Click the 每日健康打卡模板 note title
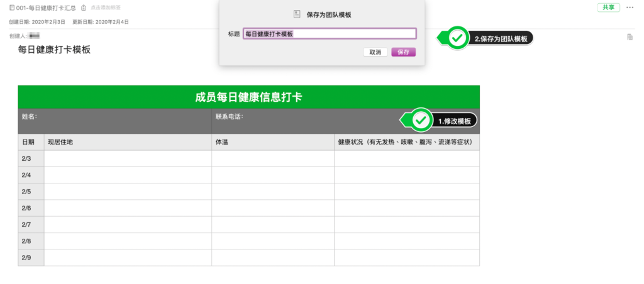The width and height of the screenshot is (644, 284). [x=54, y=49]
